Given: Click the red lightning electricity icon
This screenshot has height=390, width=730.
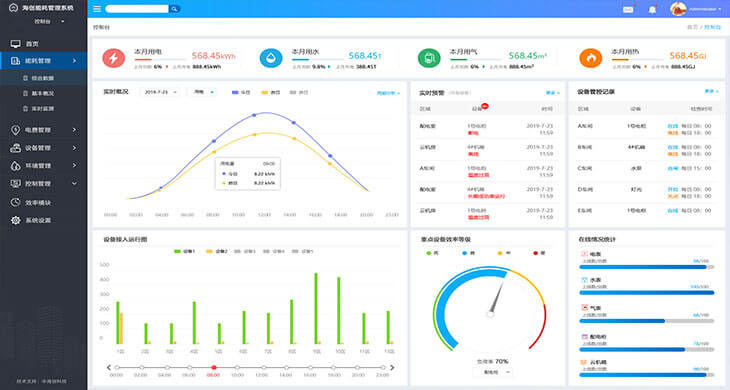Looking at the screenshot, I should pyautogui.click(x=114, y=58).
